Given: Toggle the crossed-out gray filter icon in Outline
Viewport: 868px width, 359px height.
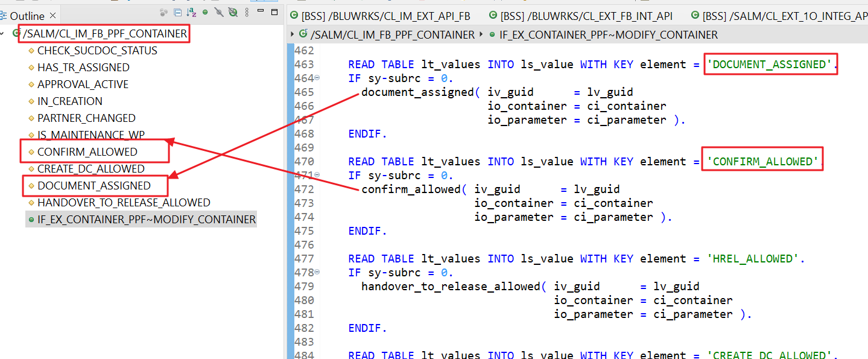Looking at the screenshot, I should 219,12.
